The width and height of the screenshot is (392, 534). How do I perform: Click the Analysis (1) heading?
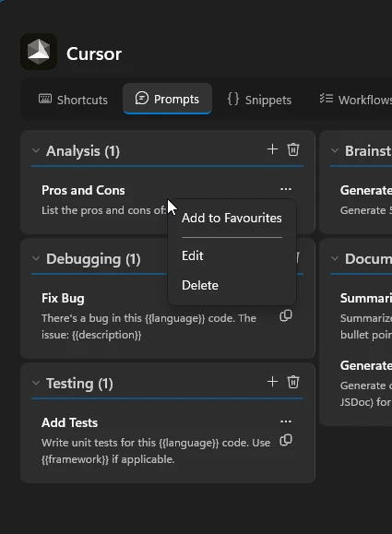coord(83,151)
